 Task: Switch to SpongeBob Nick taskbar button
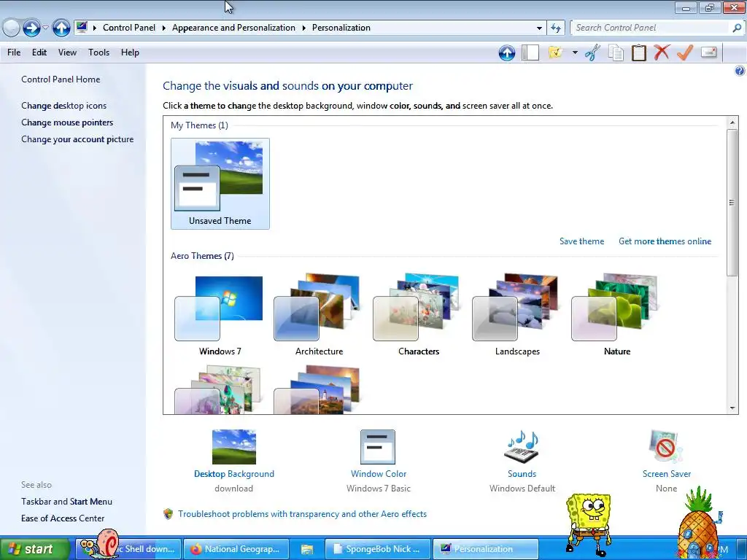point(378,549)
